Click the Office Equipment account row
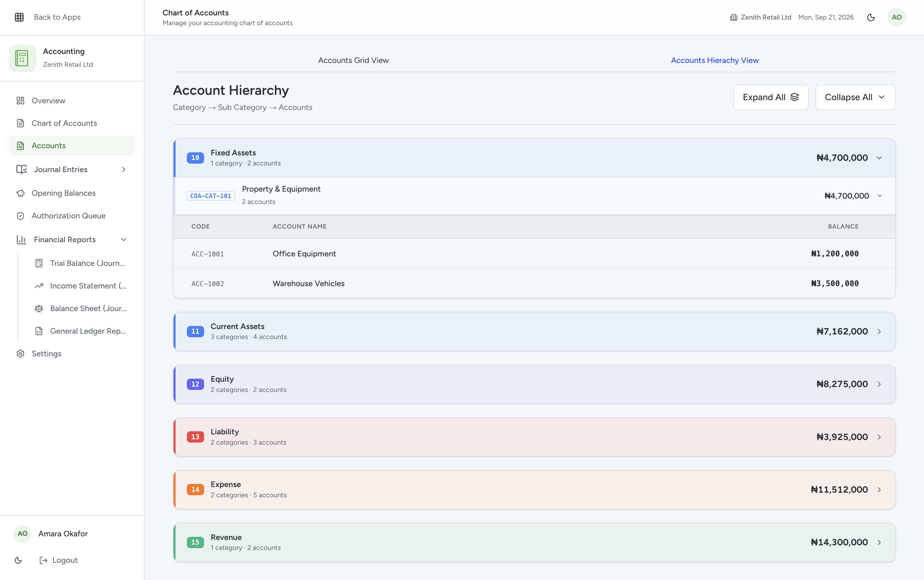 point(534,254)
